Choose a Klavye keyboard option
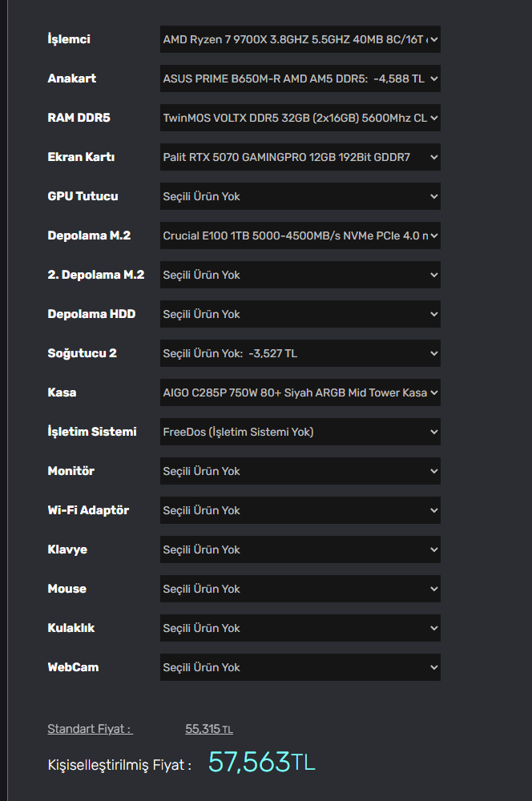 [x=300, y=549]
